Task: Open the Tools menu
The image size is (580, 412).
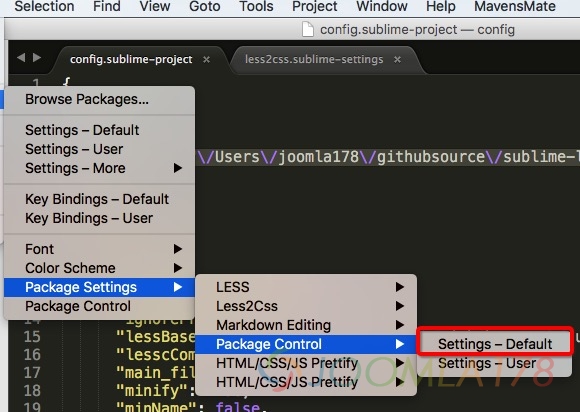Action: (256, 6)
